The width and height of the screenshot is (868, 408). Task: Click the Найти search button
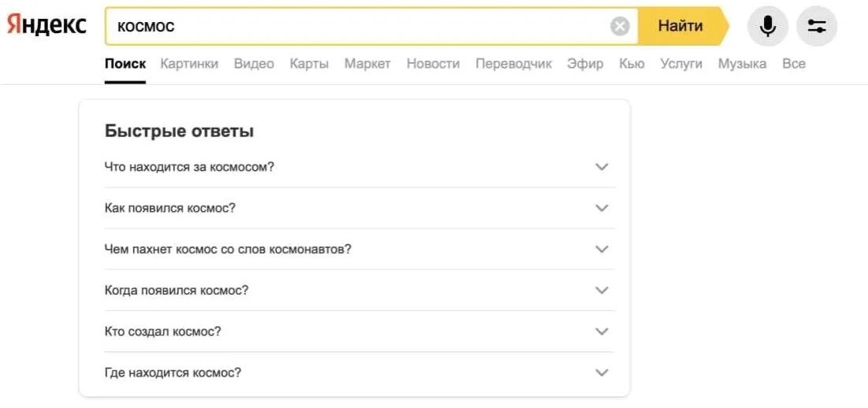[x=683, y=26]
